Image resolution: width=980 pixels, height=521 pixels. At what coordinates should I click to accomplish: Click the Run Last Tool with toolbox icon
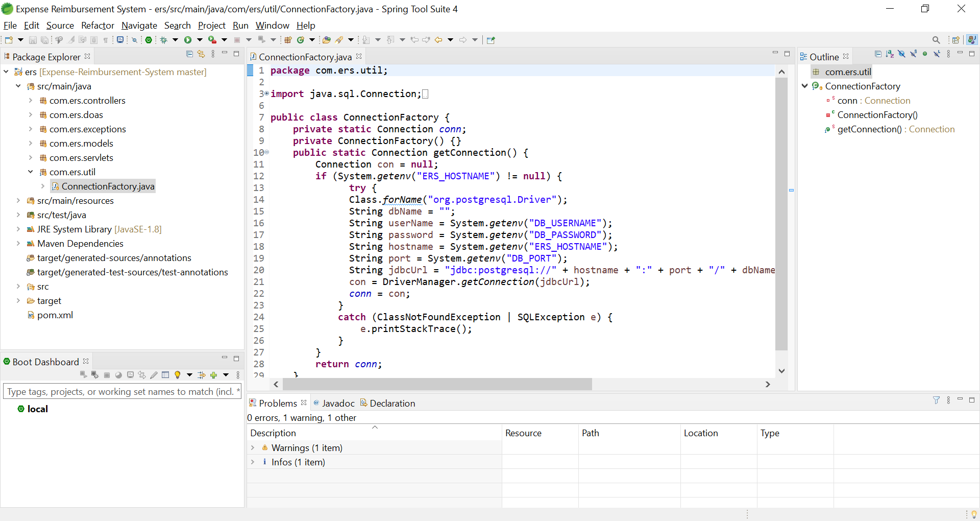point(212,40)
